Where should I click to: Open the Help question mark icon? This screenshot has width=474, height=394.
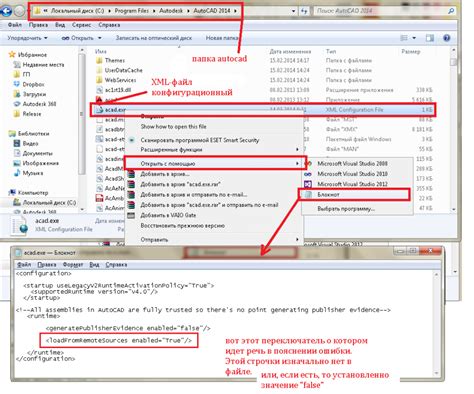pos(447,38)
